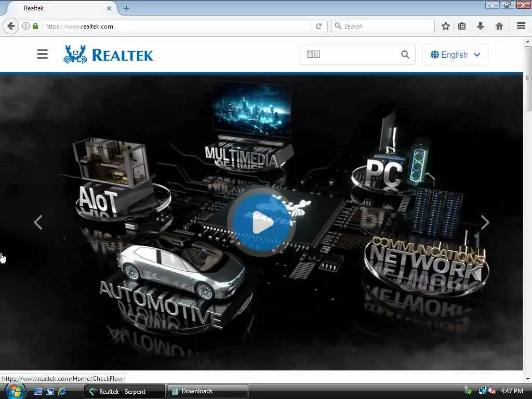The image size is (532, 399).
Task: Open browser downloads arrow icon
Action: [481, 26]
